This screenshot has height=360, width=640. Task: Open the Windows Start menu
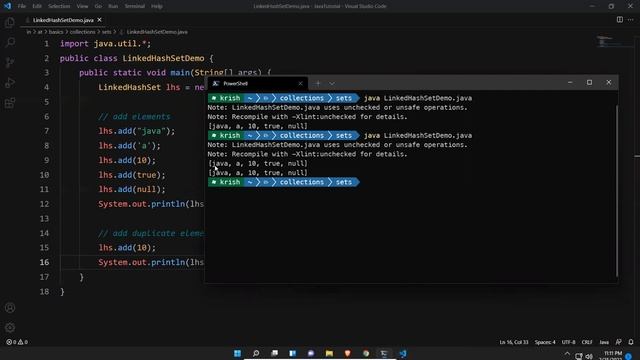pos(238,353)
